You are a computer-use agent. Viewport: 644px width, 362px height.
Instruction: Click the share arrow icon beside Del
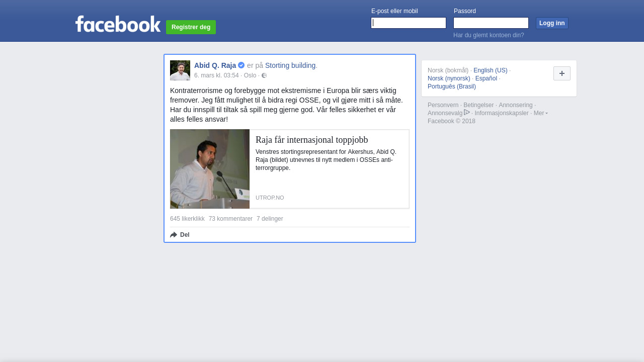(174, 235)
